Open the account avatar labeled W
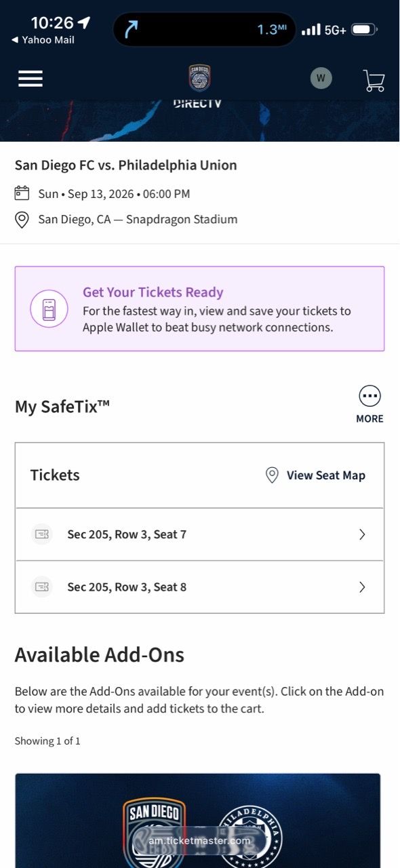400x868 pixels. pos(321,78)
